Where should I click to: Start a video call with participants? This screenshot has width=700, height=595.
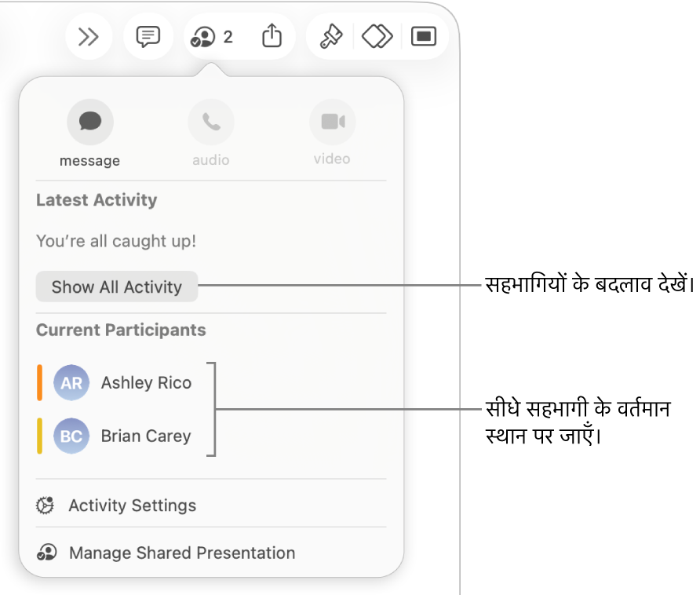(x=332, y=121)
